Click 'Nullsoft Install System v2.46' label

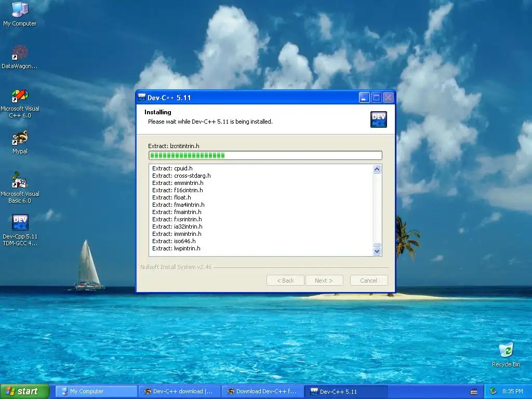pyautogui.click(x=176, y=267)
